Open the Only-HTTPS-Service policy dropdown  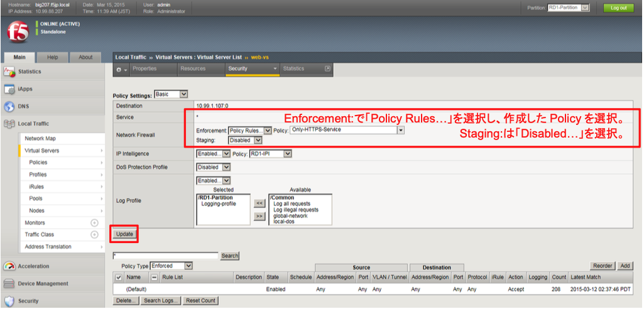[347, 130]
